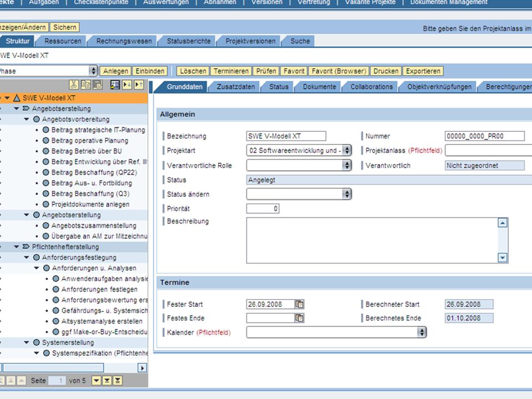This screenshot has width=532, height=399.
Task: Click the tree's horizontal scrollbar thumb
Action: (x=53, y=368)
